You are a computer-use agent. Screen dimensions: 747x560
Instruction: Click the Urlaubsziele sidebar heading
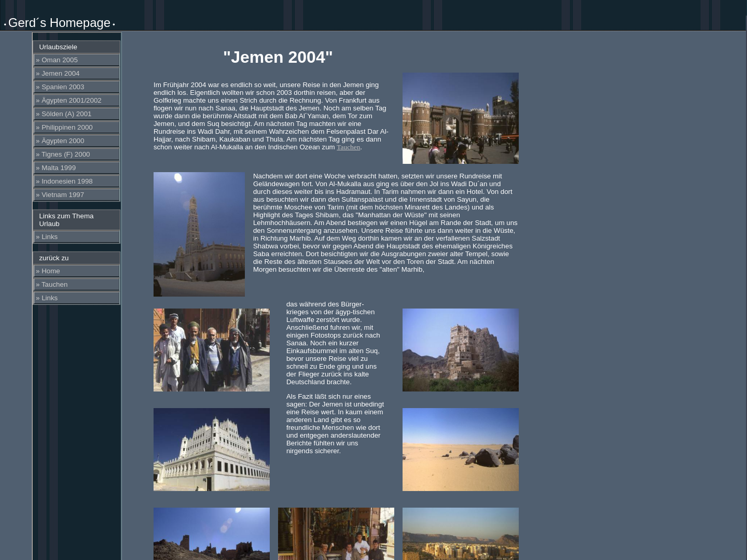(77, 47)
